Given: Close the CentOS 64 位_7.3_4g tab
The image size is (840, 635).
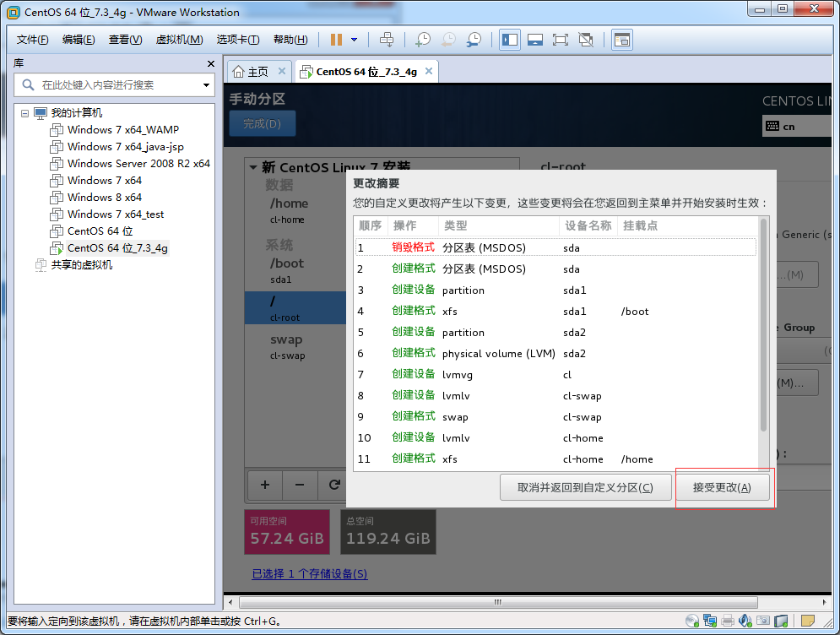Looking at the screenshot, I should pyautogui.click(x=429, y=71).
